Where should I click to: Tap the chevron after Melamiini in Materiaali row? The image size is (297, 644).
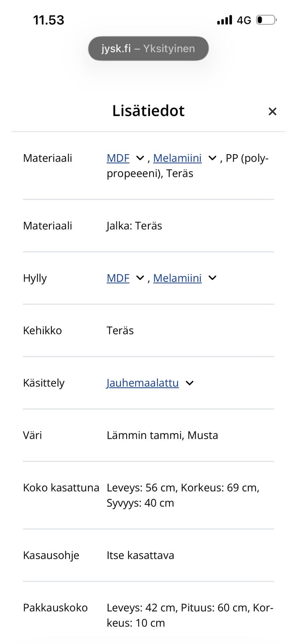coord(212,158)
